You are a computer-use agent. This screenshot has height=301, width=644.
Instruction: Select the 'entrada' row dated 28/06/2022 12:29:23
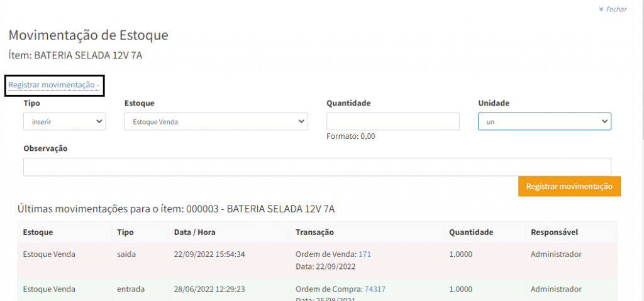tap(208, 290)
